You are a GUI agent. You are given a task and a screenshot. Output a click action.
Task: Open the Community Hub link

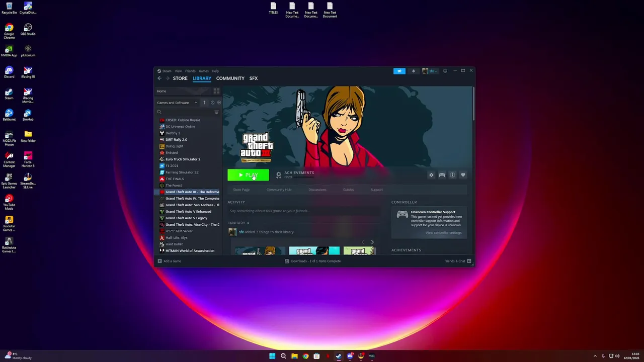[279, 190]
